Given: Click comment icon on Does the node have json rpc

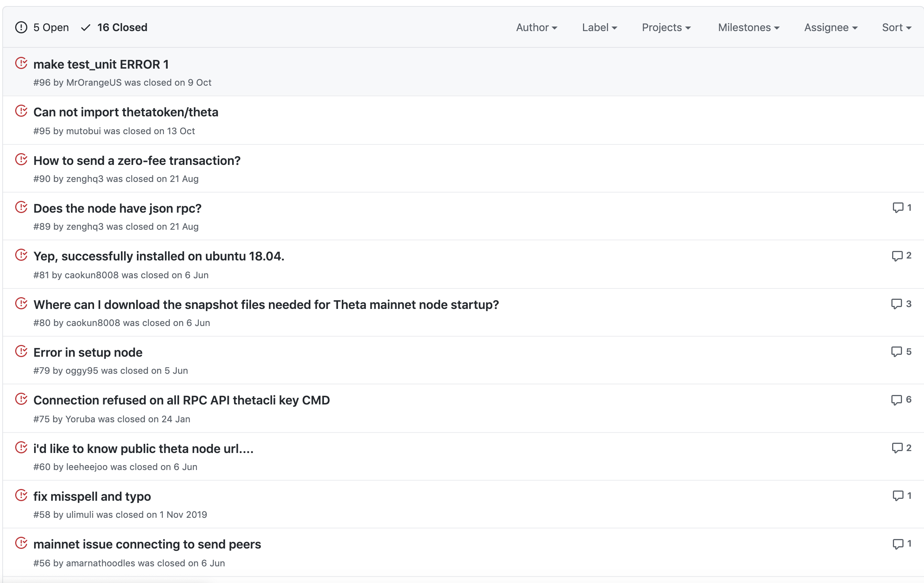Looking at the screenshot, I should point(897,207).
